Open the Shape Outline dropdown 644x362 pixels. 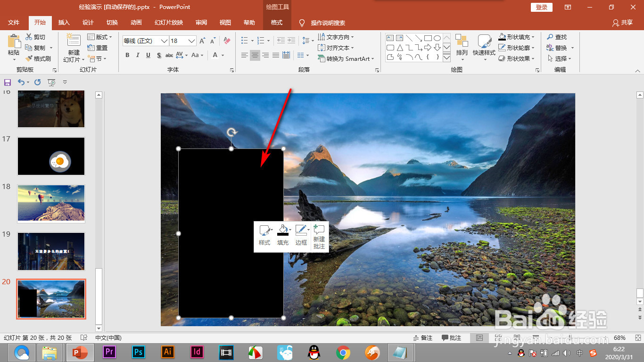coord(517,48)
